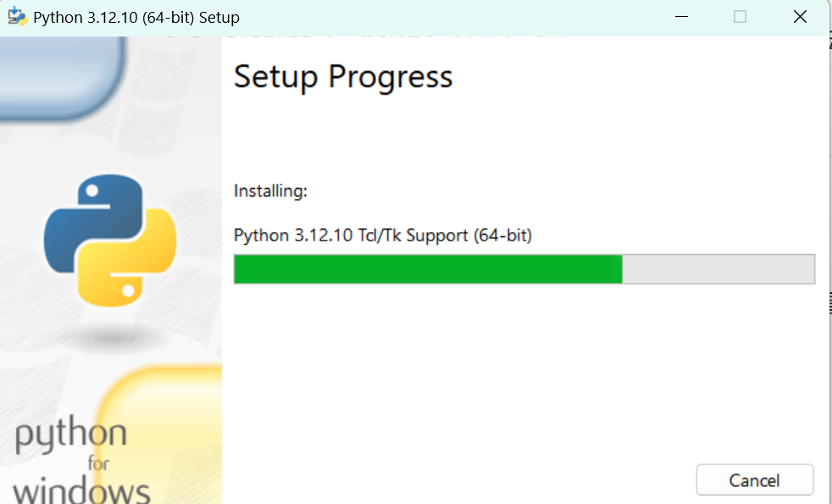Click the Setup Progress heading
832x504 pixels.
click(x=343, y=77)
